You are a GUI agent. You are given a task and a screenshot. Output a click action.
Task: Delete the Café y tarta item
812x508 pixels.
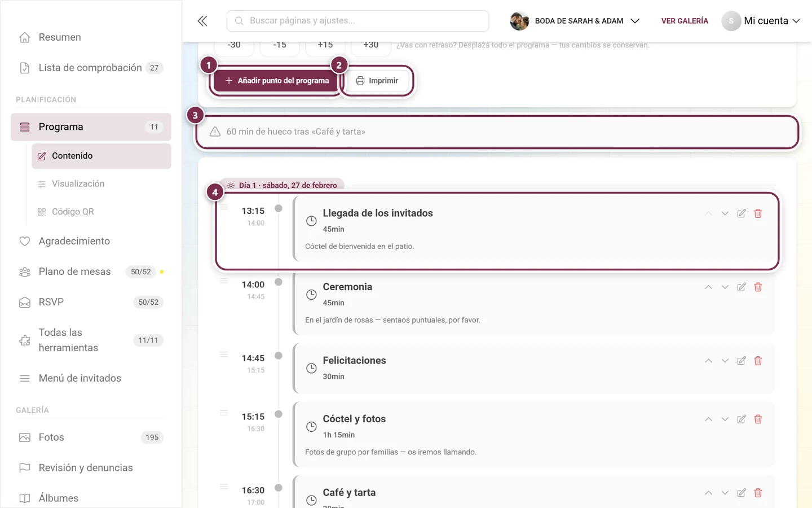tap(758, 493)
